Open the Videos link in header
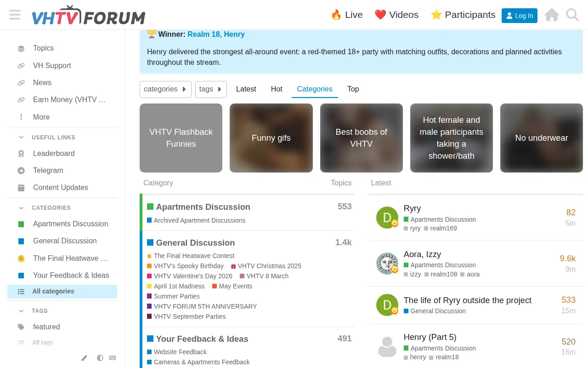The image size is (588, 368). (396, 15)
